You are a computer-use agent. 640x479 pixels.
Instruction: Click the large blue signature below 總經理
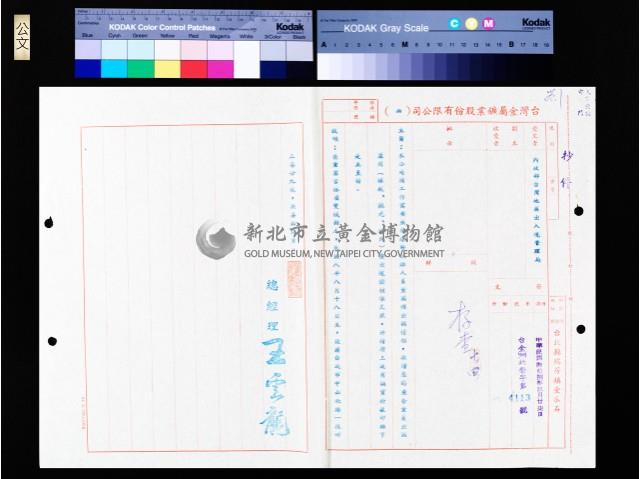[274, 387]
